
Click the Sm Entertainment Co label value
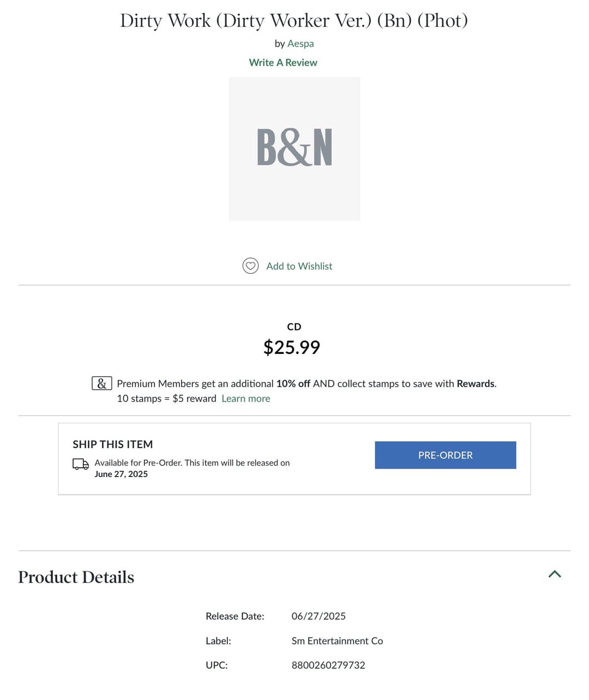(337, 641)
